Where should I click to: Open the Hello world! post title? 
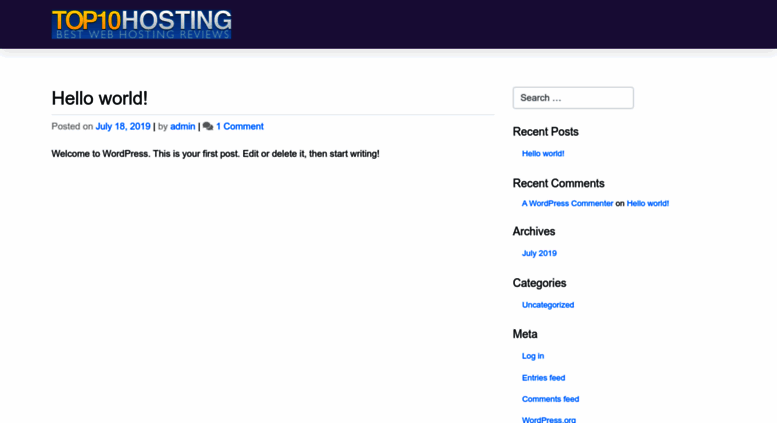point(100,98)
